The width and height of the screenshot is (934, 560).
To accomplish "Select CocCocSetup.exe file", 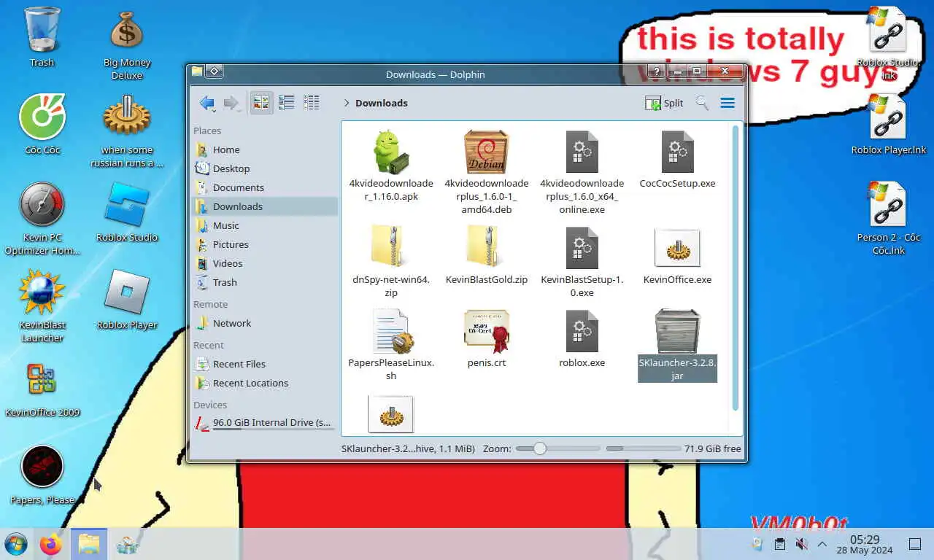I will tap(677, 160).
